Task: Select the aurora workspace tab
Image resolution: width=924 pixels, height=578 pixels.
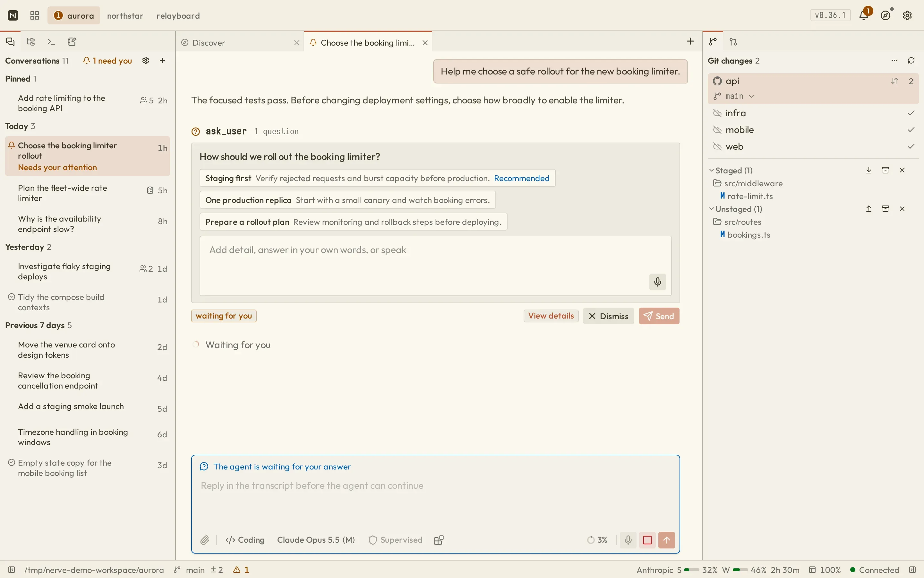Action: 74,16
